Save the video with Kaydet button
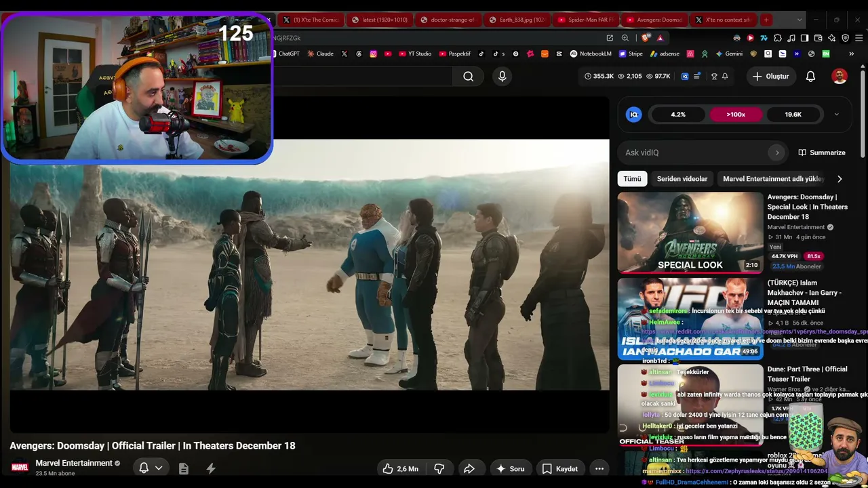 tap(560, 468)
